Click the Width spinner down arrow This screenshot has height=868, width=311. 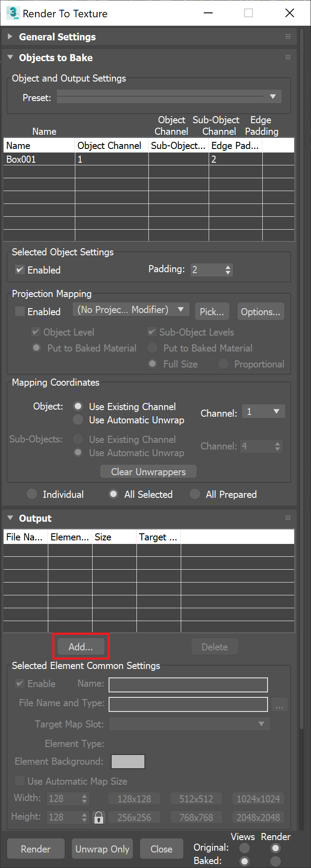[x=85, y=801]
